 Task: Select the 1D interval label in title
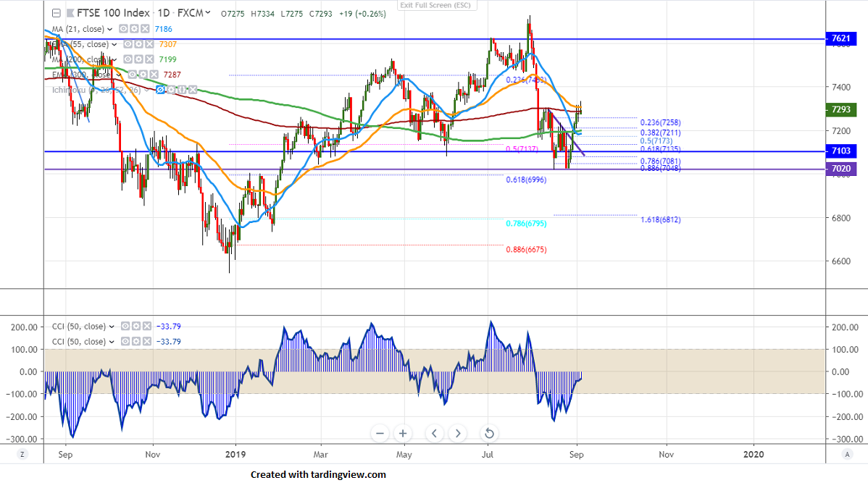pos(164,13)
